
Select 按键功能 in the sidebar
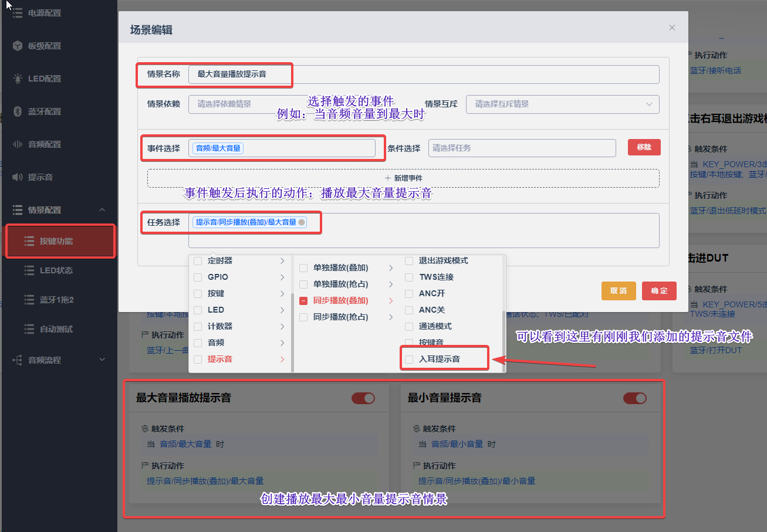60,241
